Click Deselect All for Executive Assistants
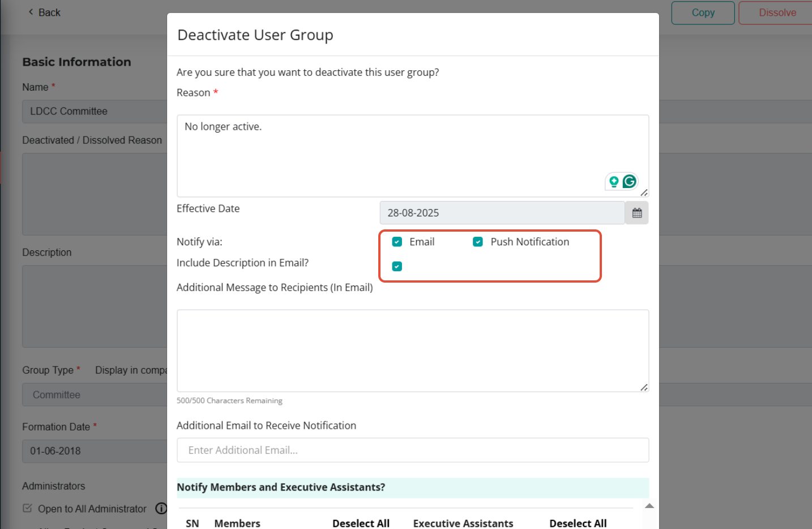 [x=578, y=523]
